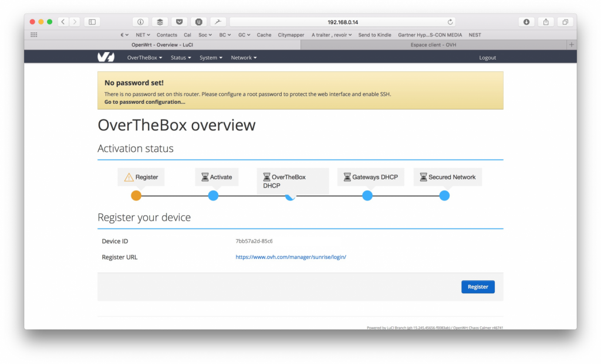Go forward with Safari forward arrow
The image size is (601, 364).
75,22
